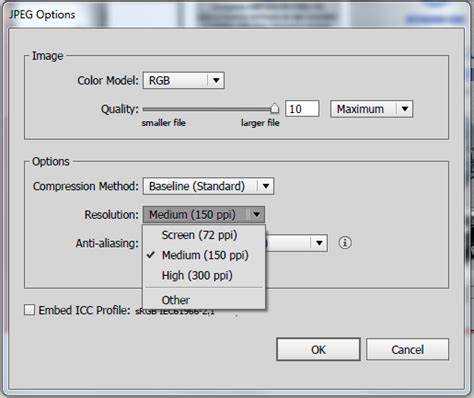The image size is (474, 398).
Task: Enable the Embed ICC Profile checkbox
Action: point(29,310)
